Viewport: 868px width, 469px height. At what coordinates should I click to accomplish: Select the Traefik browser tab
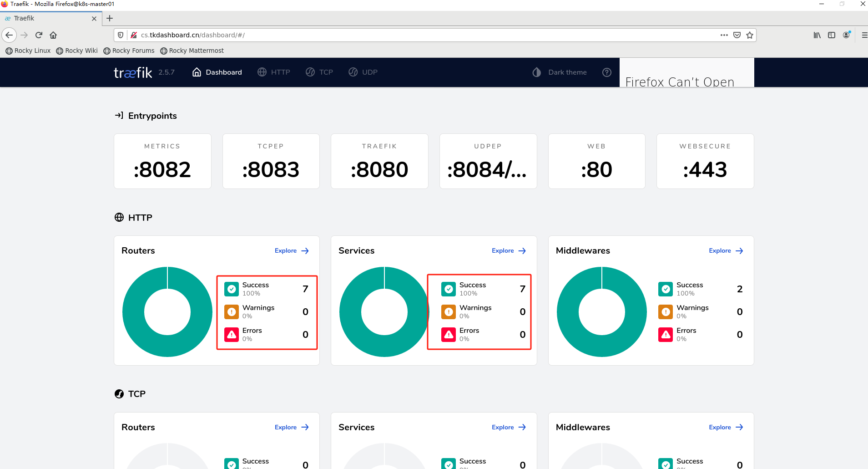tap(51, 19)
